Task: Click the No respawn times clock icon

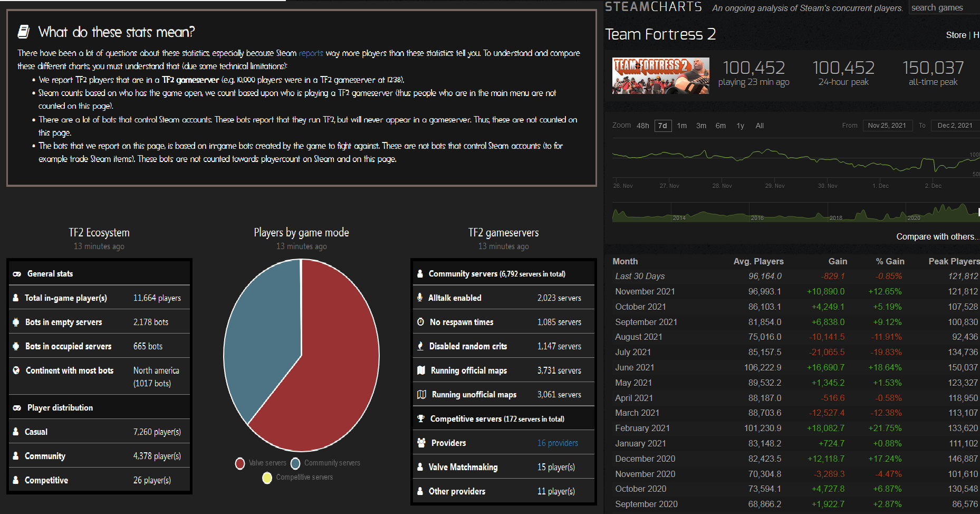Action: pos(420,322)
